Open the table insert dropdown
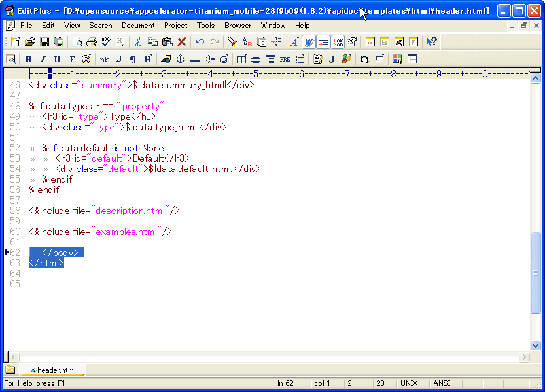Viewport: 545px width, 392px height. (x=241, y=60)
